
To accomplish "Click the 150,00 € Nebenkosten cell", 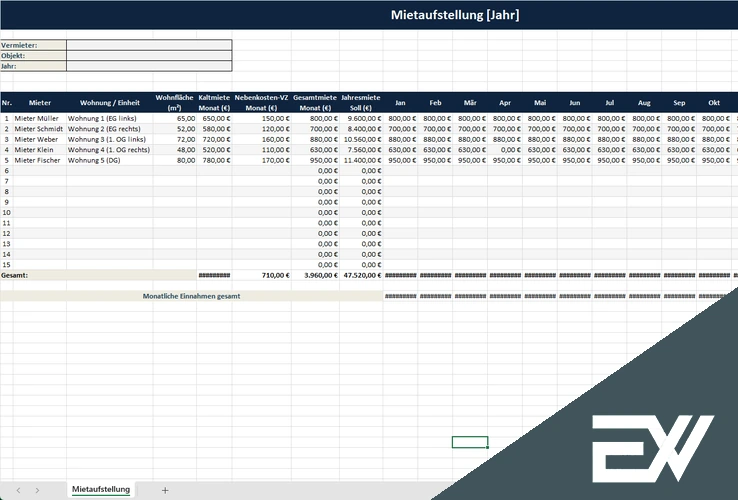I will 262,118.
